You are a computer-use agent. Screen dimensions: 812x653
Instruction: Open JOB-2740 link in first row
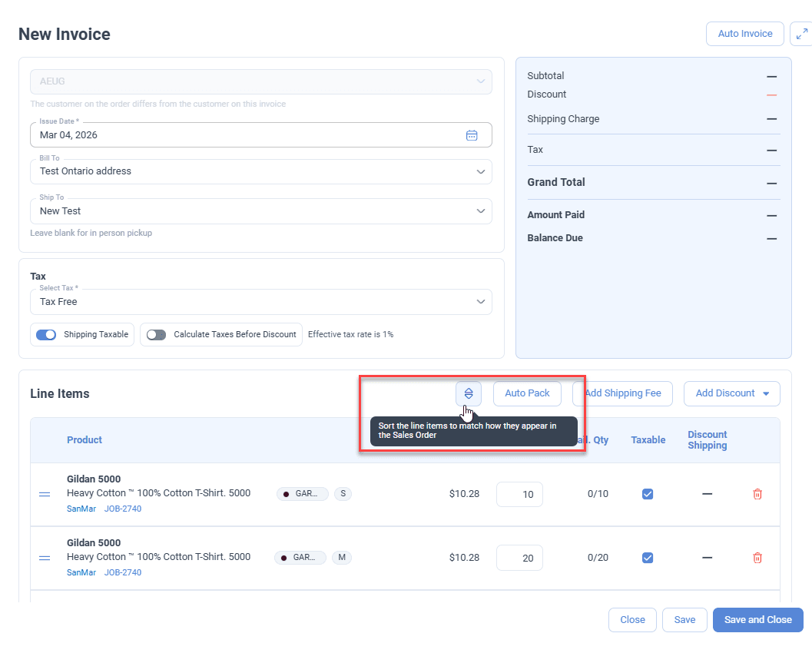(123, 509)
